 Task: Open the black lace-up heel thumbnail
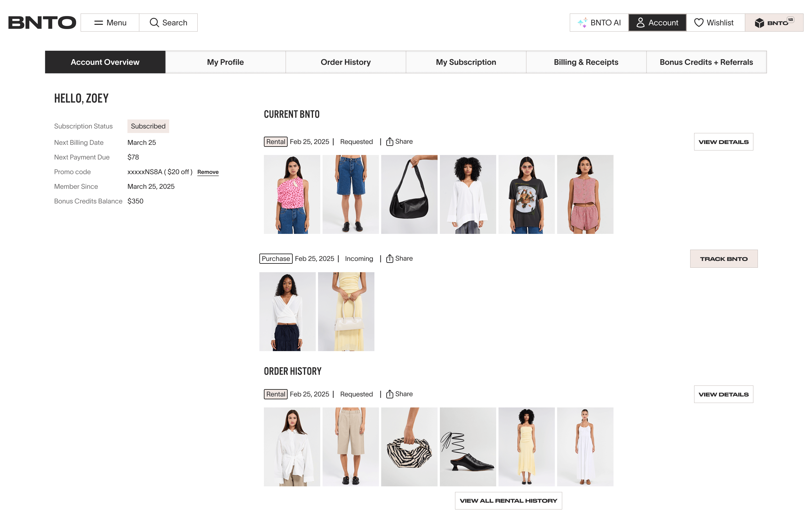468,447
